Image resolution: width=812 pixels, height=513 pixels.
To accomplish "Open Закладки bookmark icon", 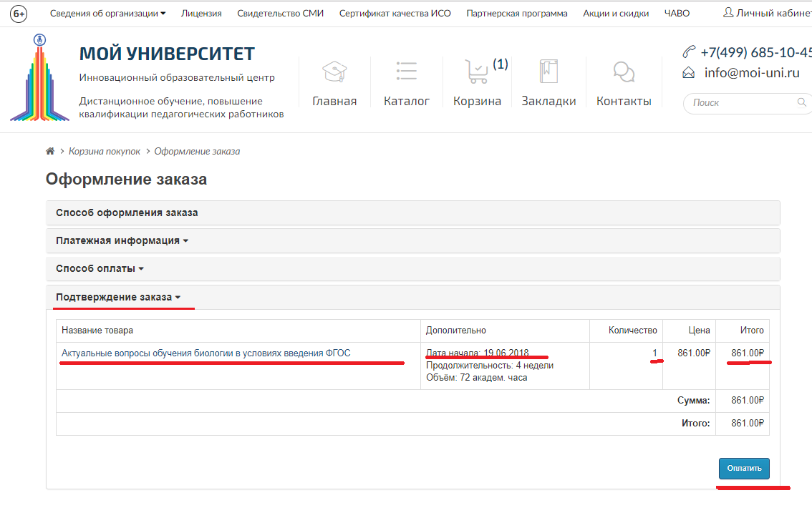I will click(x=548, y=72).
